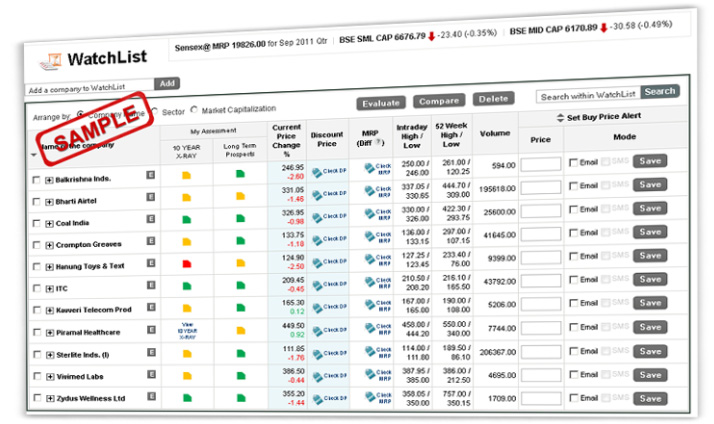Select the Balkrishna Inds. row checkbox

point(36,180)
